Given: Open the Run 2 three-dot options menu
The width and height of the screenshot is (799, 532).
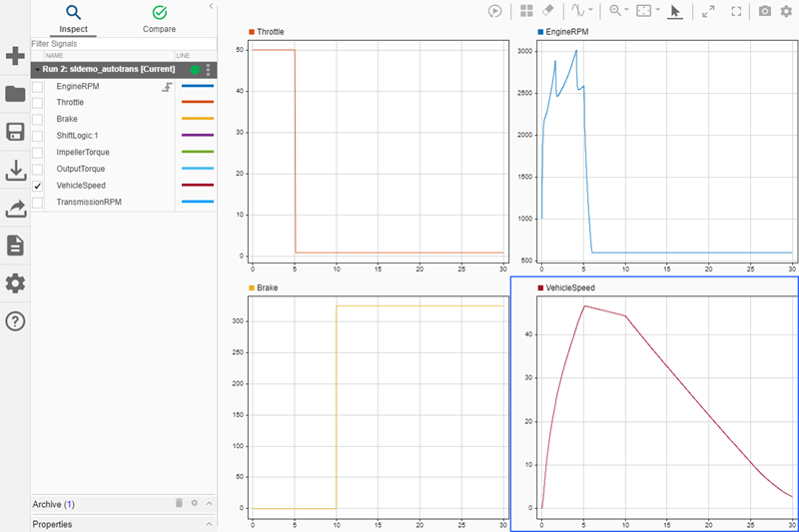Looking at the screenshot, I should 208,70.
